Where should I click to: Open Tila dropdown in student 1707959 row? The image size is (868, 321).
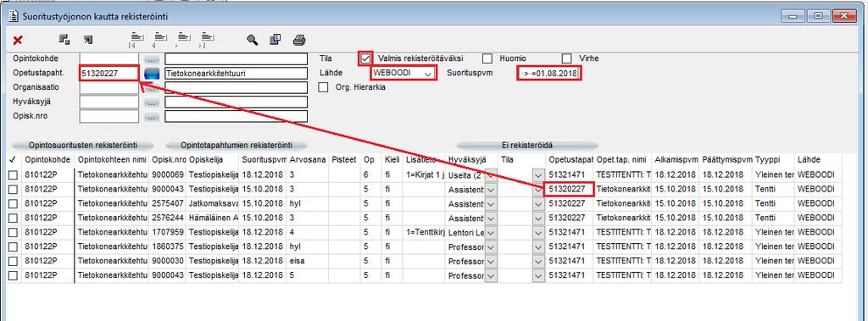tap(538, 232)
